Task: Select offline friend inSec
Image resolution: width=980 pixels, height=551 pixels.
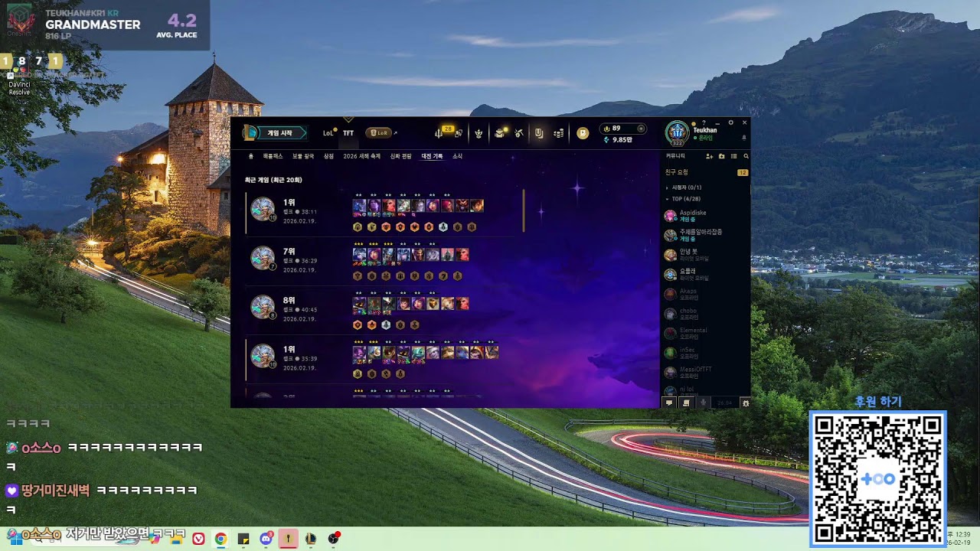Action: [x=705, y=353]
